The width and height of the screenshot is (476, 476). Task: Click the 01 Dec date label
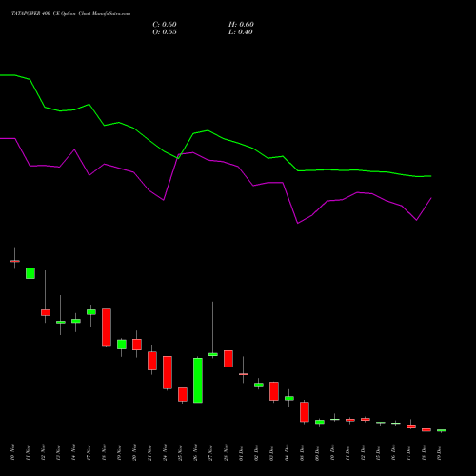click(242, 452)
